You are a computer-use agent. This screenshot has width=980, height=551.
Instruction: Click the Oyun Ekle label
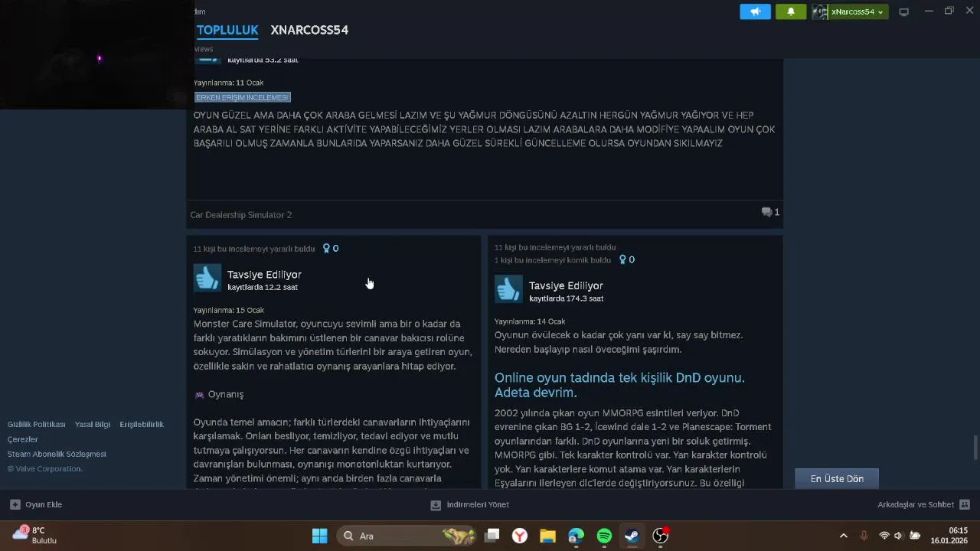[x=44, y=504]
